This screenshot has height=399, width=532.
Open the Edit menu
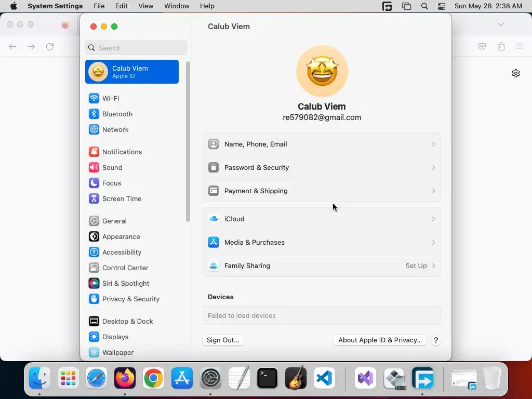121,6
